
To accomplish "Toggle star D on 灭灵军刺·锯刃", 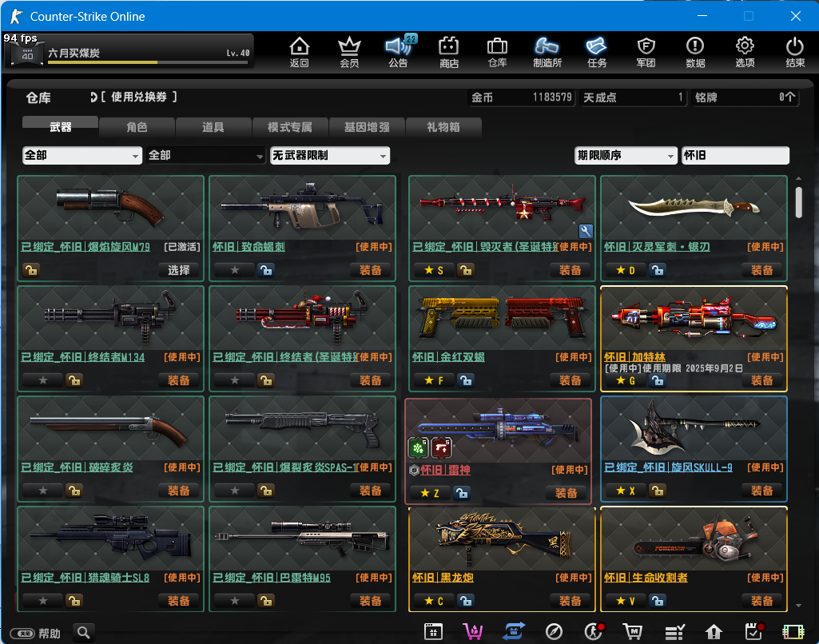I will [625, 270].
